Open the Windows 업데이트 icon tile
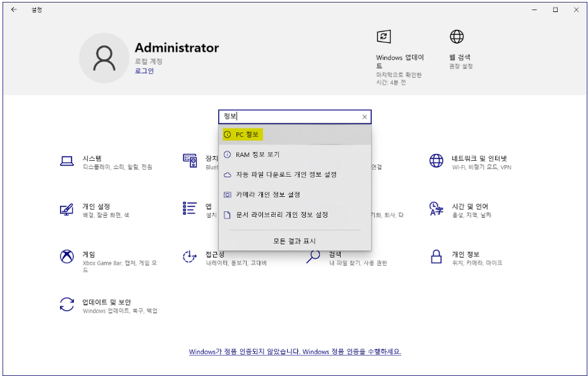588x376 pixels. [384, 37]
